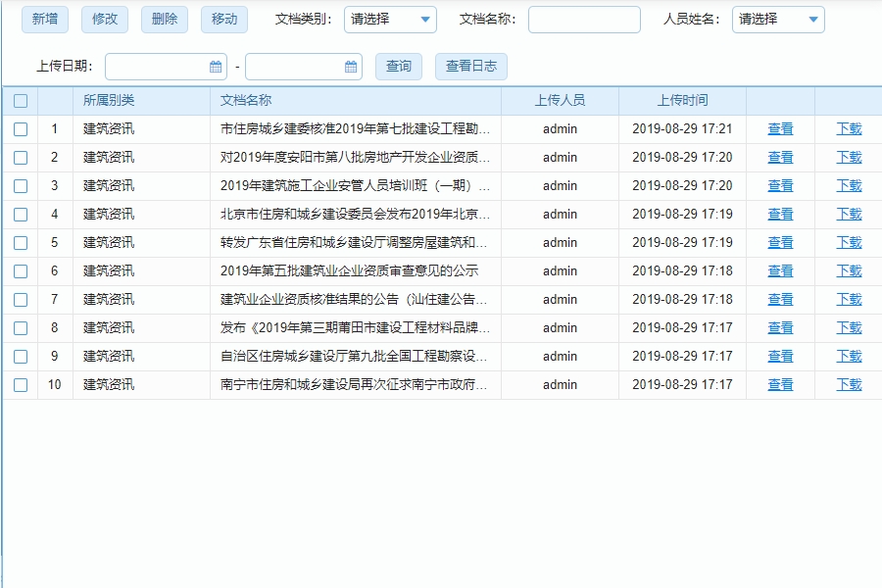Click 查看 link on the last row
The image size is (882, 588).
click(x=780, y=384)
